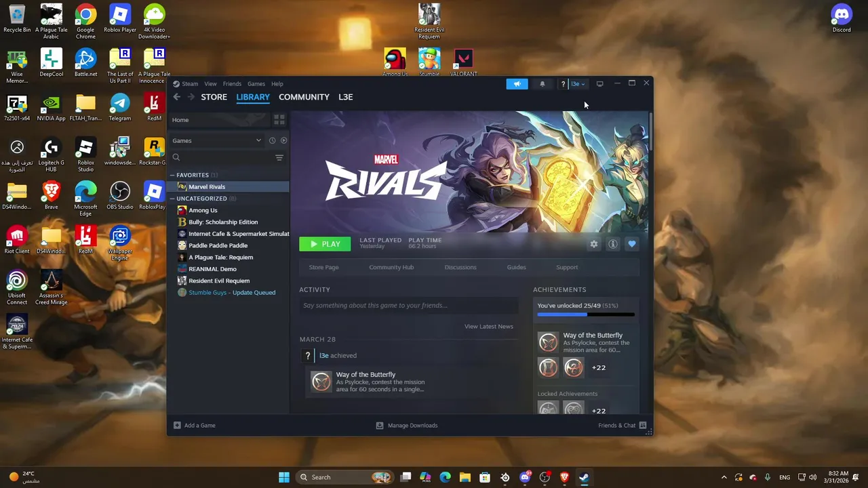Go to the COMMUNITY tab

tap(304, 97)
